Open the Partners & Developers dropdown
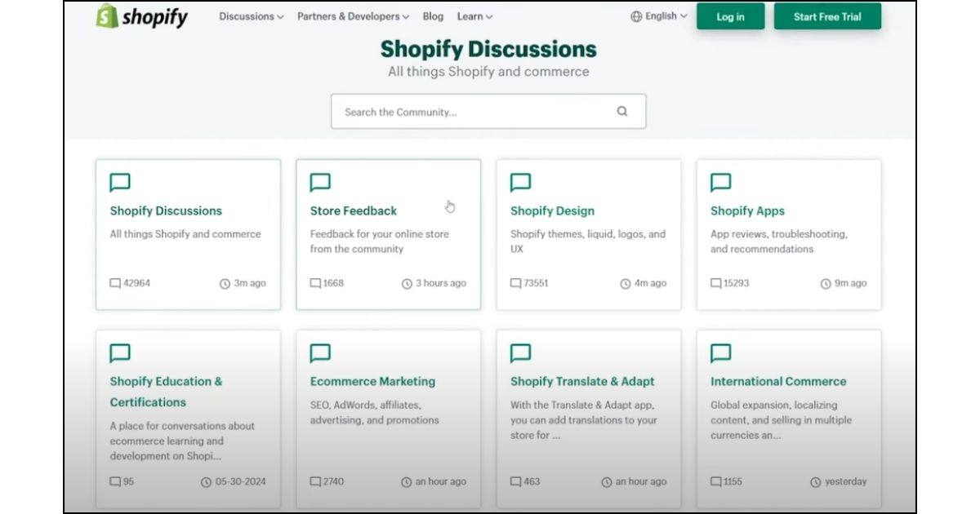The image size is (980, 514). pos(353,16)
